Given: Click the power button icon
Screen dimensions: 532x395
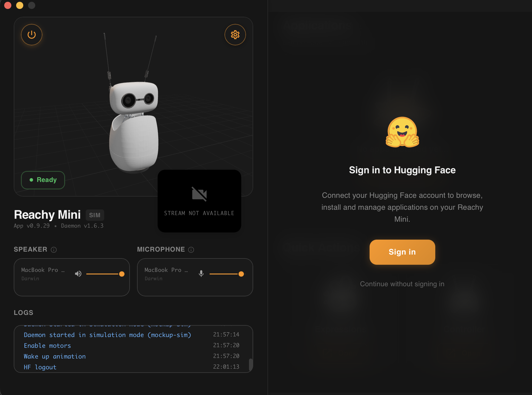Looking at the screenshot, I should pos(32,35).
